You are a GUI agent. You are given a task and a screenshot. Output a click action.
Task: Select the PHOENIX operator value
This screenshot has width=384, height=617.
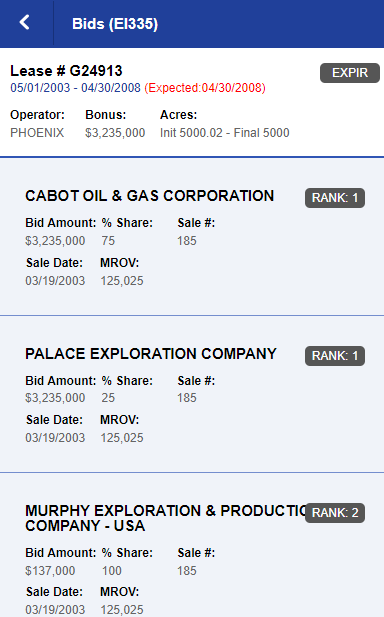37,133
